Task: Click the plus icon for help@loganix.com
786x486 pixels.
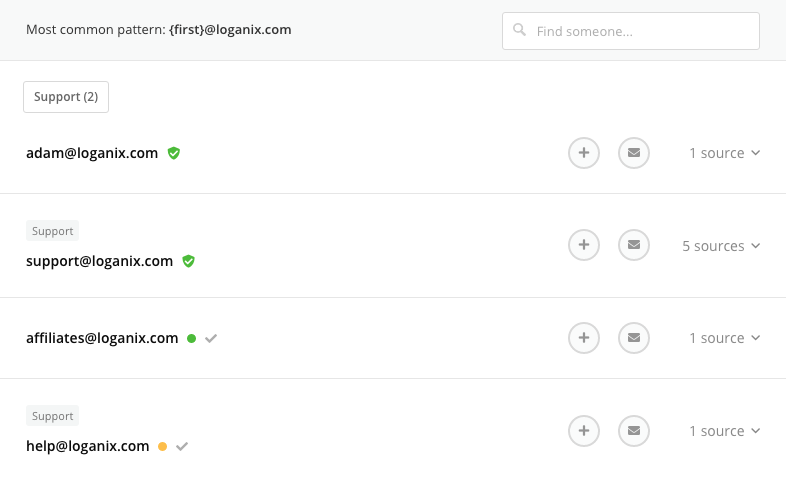Action: coord(584,431)
